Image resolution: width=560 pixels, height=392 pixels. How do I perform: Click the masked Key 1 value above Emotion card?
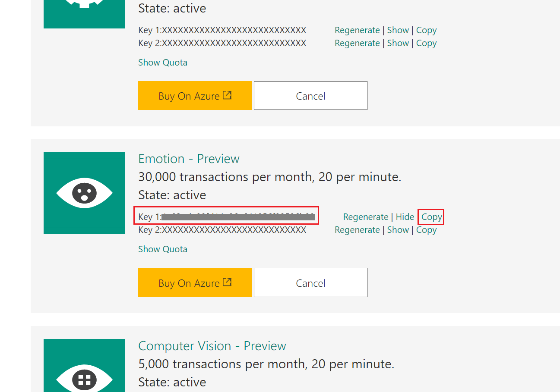click(234, 30)
